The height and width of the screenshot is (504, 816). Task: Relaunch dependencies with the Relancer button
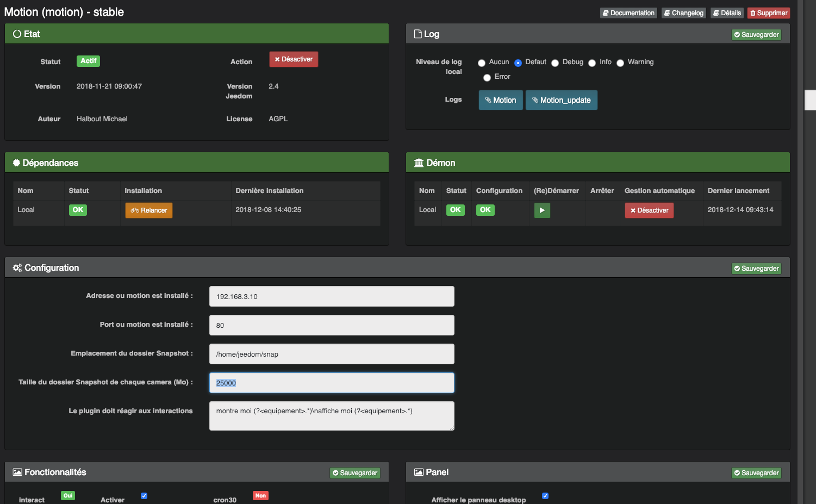tap(149, 210)
